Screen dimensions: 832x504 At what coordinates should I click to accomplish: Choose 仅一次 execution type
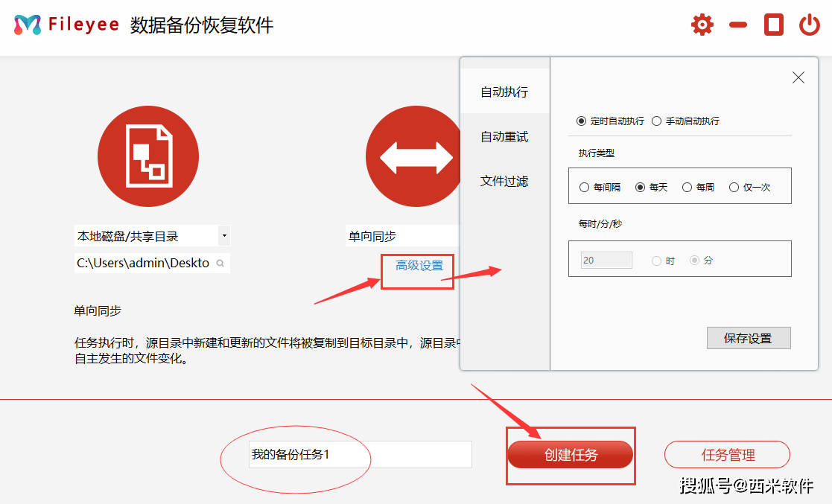[x=750, y=188]
